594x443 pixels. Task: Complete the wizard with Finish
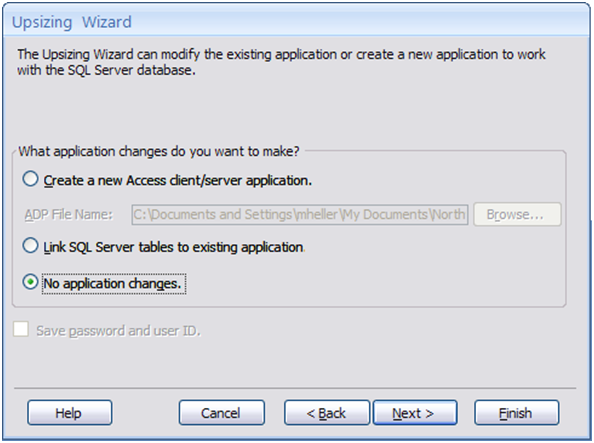click(x=516, y=413)
